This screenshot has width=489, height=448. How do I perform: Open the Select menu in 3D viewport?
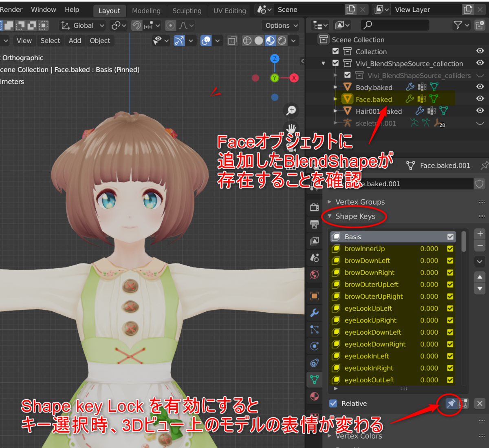click(50, 40)
